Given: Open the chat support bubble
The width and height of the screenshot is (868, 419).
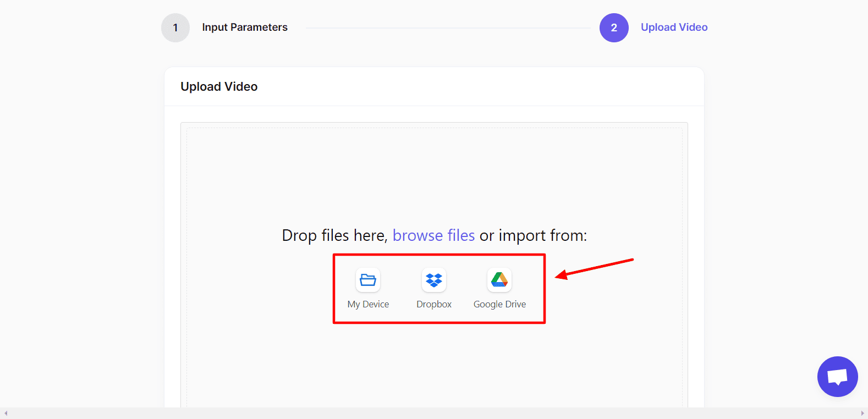Looking at the screenshot, I should (x=837, y=377).
